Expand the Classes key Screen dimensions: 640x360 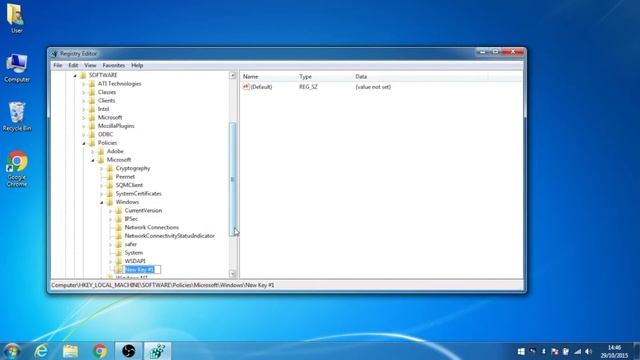tap(84, 92)
